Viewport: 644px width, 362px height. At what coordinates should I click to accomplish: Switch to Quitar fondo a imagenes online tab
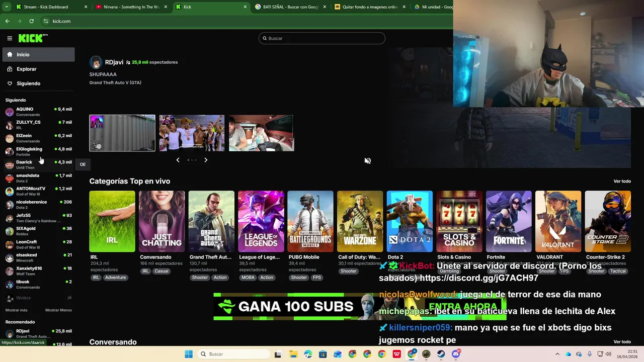coord(370,7)
